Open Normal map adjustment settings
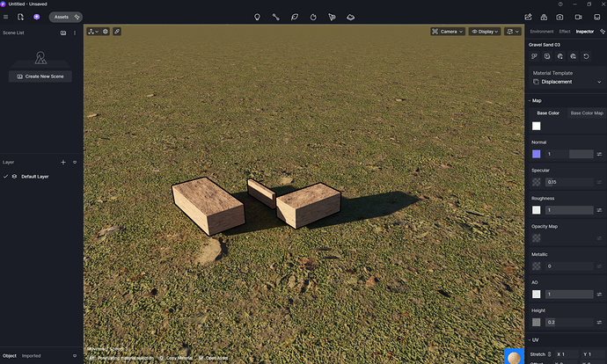This screenshot has width=607, height=364. coord(599,154)
